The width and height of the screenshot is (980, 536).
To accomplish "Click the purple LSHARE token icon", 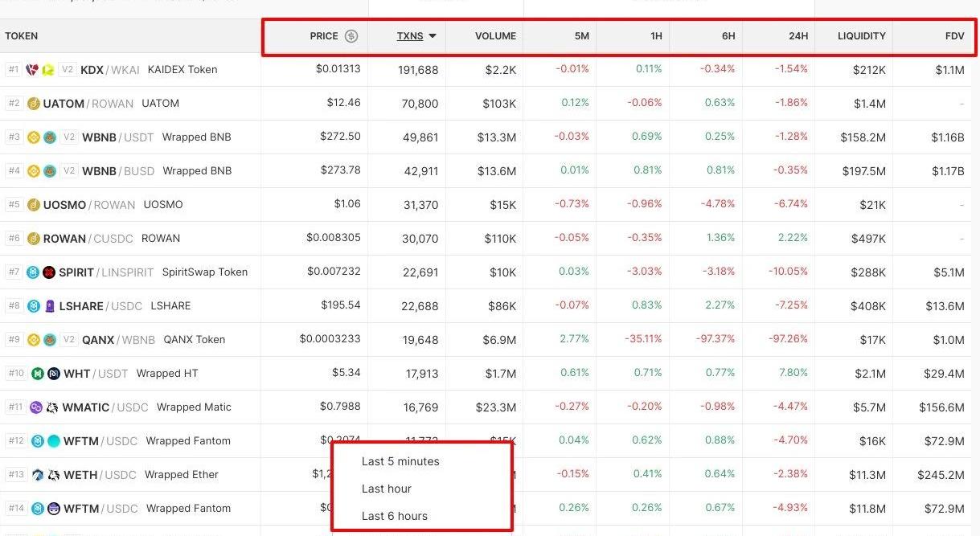I will click(x=49, y=306).
